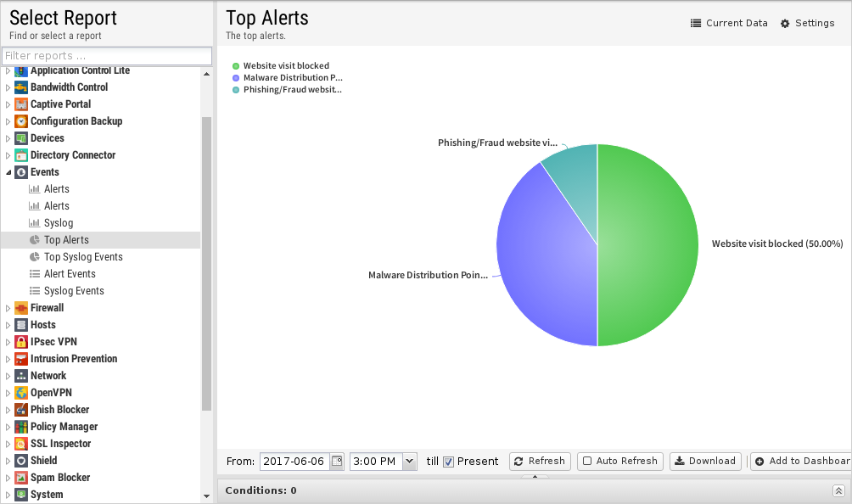Enable the Auto Refresh checkbox
The height and width of the screenshot is (504, 852).
tap(587, 461)
